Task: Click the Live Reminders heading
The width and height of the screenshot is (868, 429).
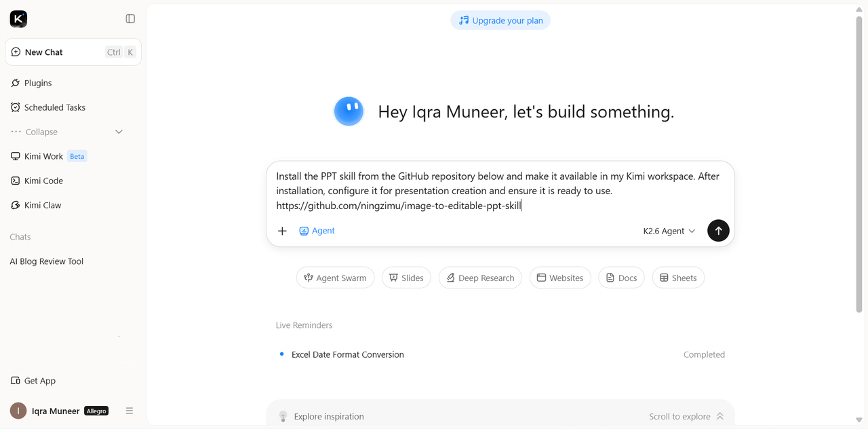Action: (x=304, y=325)
